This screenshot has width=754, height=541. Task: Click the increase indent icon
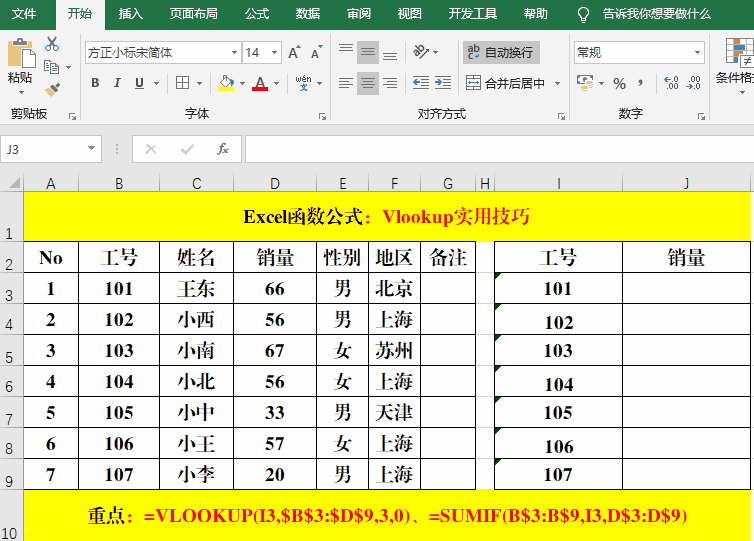coord(443,83)
